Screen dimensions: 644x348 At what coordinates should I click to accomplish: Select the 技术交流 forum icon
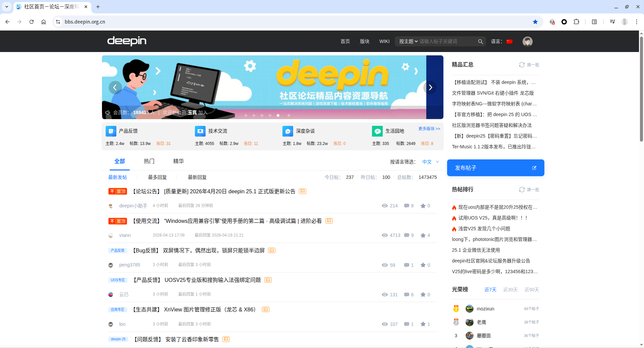coord(200,131)
